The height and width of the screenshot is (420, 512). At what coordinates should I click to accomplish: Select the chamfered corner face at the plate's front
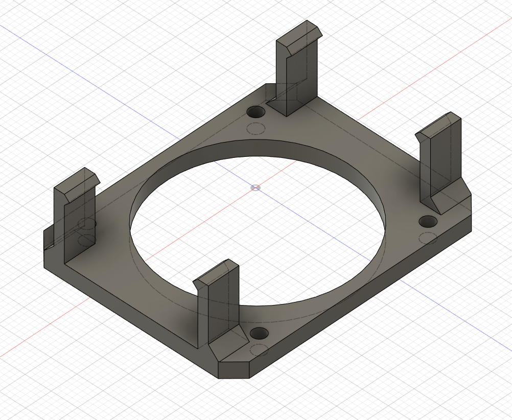pos(234,370)
